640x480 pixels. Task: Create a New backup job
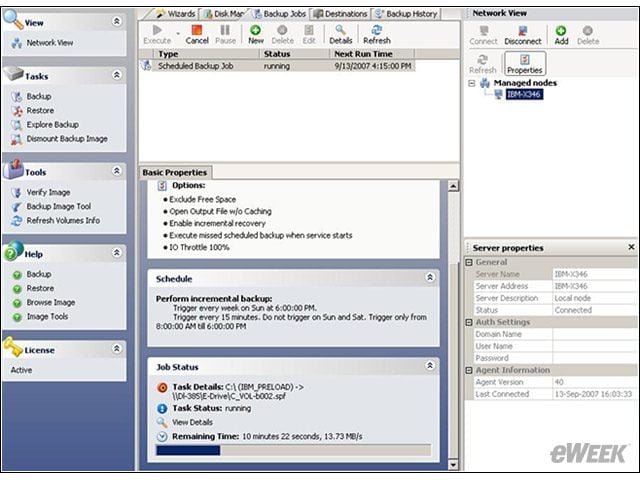(256, 34)
